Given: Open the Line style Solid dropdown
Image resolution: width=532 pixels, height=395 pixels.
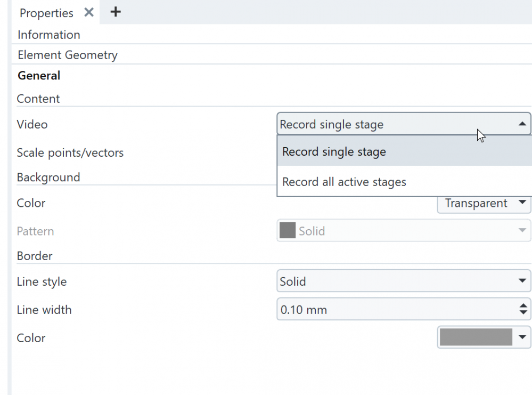Looking at the screenshot, I should point(403,281).
